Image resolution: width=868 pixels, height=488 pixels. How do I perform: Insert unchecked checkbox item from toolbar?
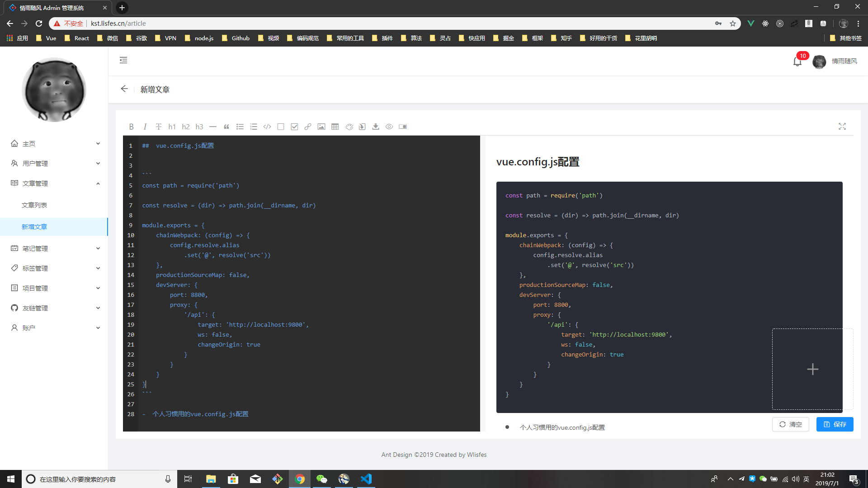281,127
